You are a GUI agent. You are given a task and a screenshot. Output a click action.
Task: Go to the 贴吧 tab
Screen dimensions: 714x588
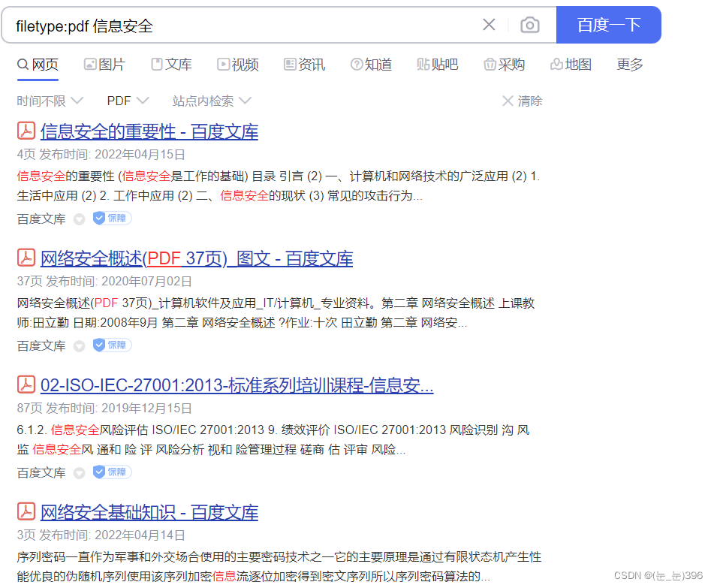point(437,65)
